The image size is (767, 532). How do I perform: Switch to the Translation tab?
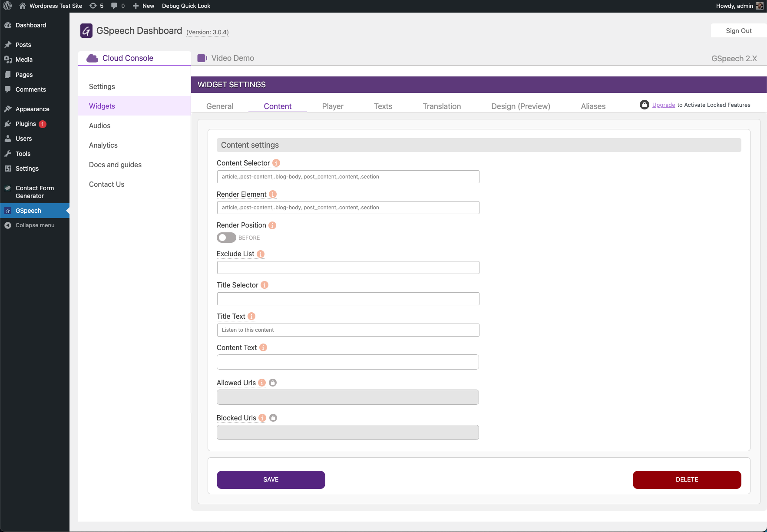[x=442, y=106]
